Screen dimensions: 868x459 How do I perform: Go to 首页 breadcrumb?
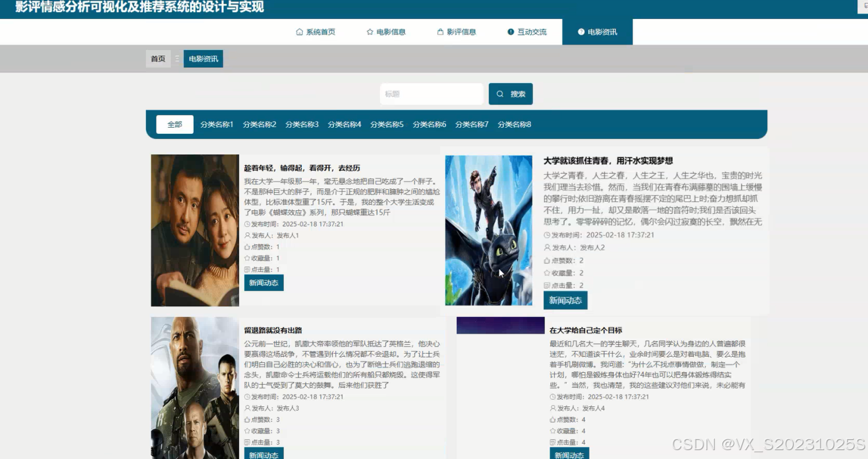click(158, 59)
